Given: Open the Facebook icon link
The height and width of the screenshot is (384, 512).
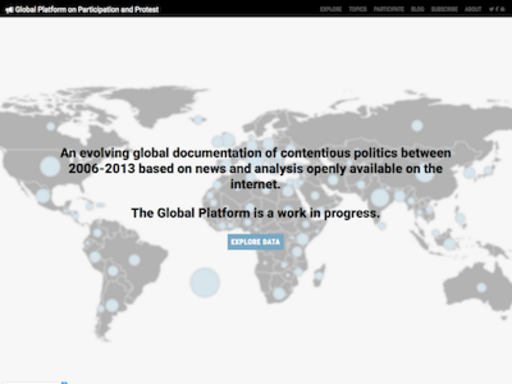Looking at the screenshot, I should coord(497,9).
